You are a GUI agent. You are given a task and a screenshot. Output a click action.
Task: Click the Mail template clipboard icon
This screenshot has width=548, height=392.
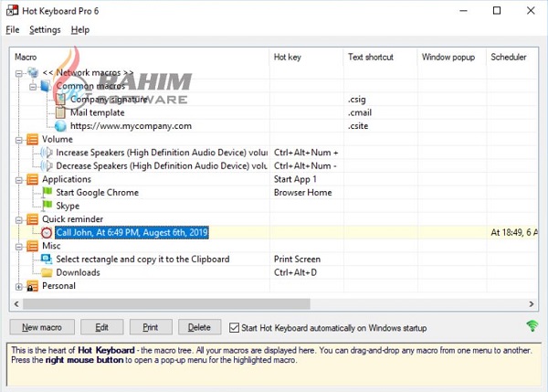[x=60, y=112]
